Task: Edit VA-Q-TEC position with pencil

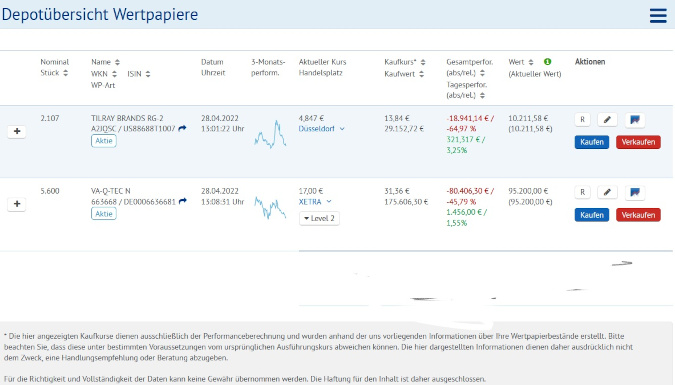Action: (x=607, y=192)
